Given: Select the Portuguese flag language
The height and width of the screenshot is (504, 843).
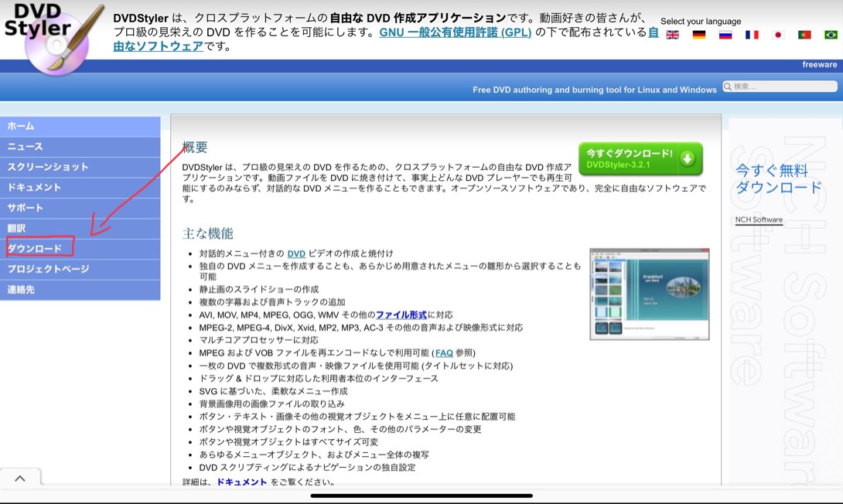Looking at the screenshot, I should coord(804,35).
